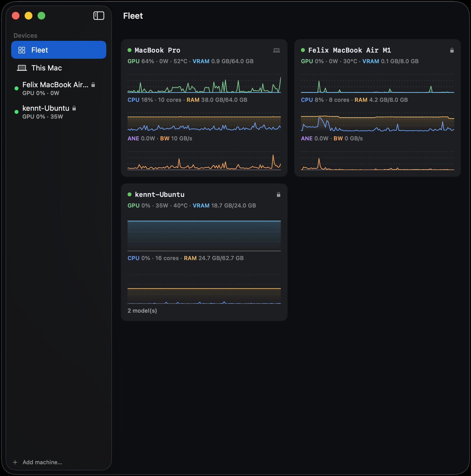Click the Devices section header

point(25,36)
